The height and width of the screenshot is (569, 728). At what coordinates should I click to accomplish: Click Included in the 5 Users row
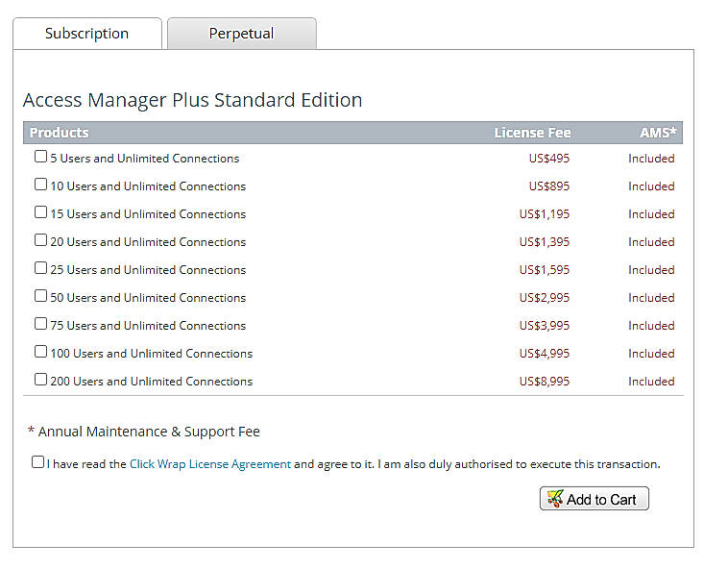651,159
